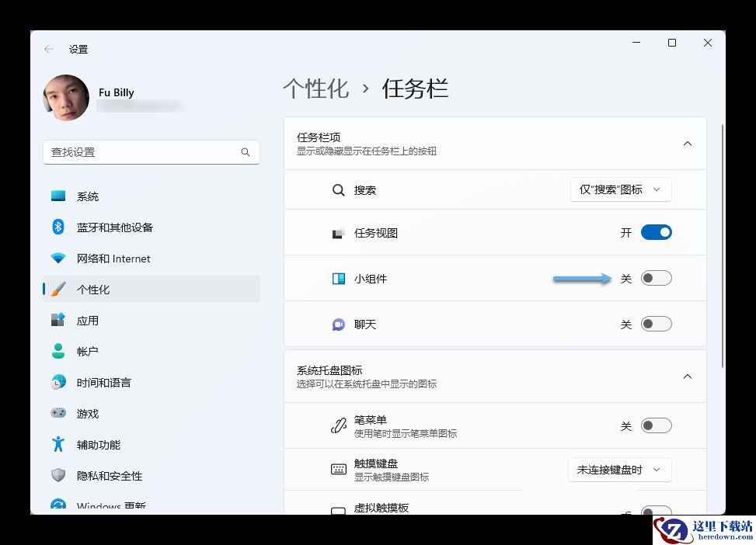Click the 虚拟触摸板 touchpad icon
The height and width of the screenshot is (545, 756).
339,510
